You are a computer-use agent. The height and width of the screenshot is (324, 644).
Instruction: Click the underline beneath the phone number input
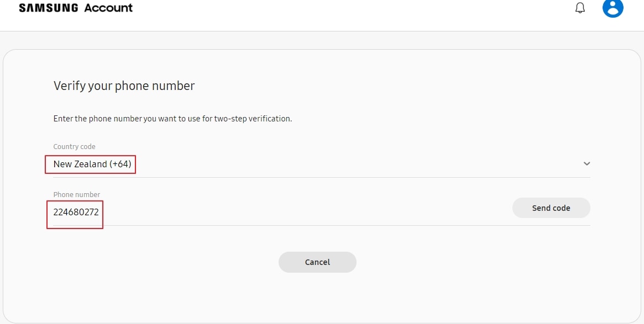(322, 225)
